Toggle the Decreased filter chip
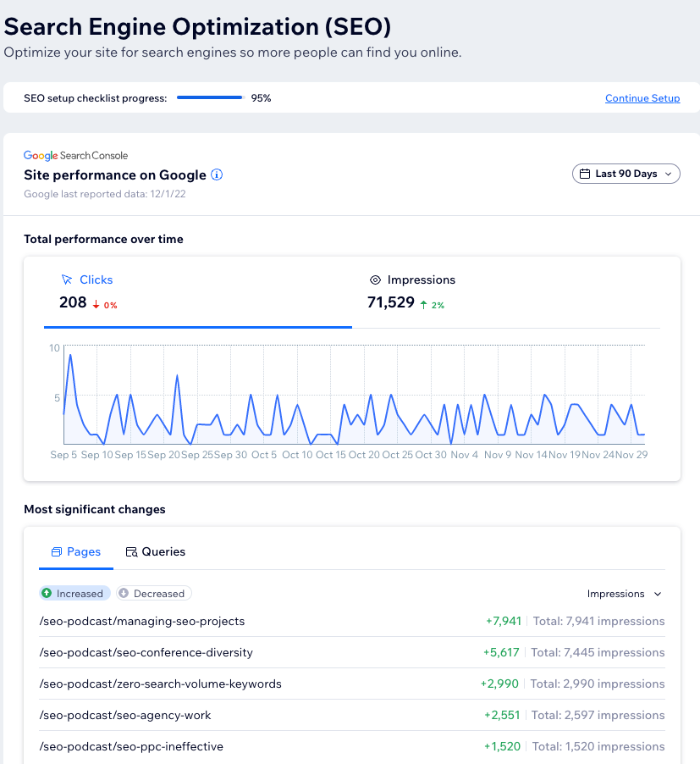The width and height of the screenshot is (700, 764). coord(154,594)
